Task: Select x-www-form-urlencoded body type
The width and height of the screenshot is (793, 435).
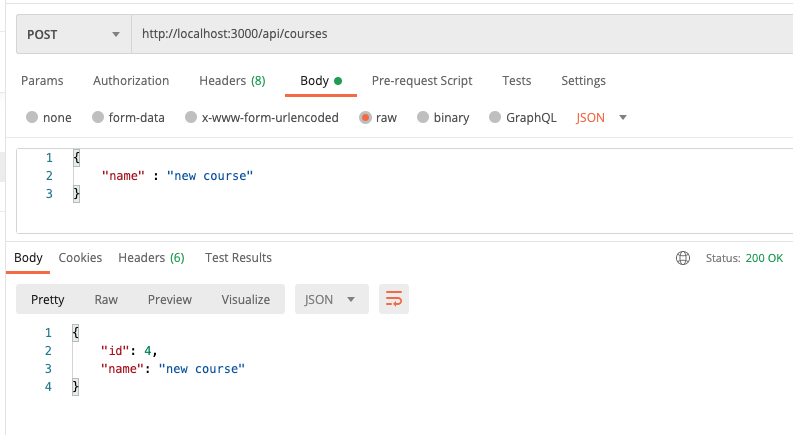Action: [x=191, y=117]
